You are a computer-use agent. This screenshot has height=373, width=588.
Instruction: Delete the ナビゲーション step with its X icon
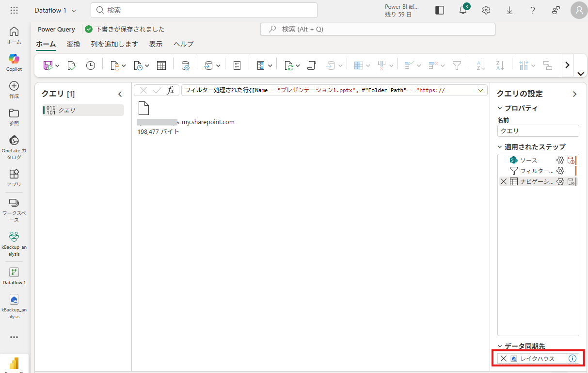tap(503, 181)
